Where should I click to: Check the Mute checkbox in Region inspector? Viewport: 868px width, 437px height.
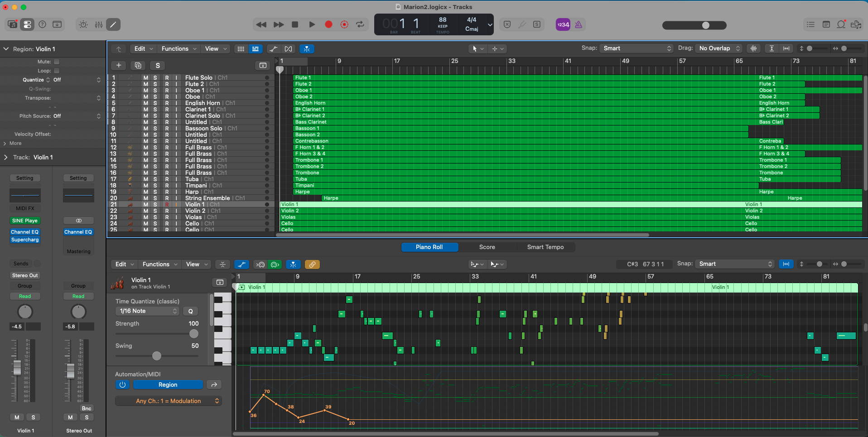pos(57,62)
